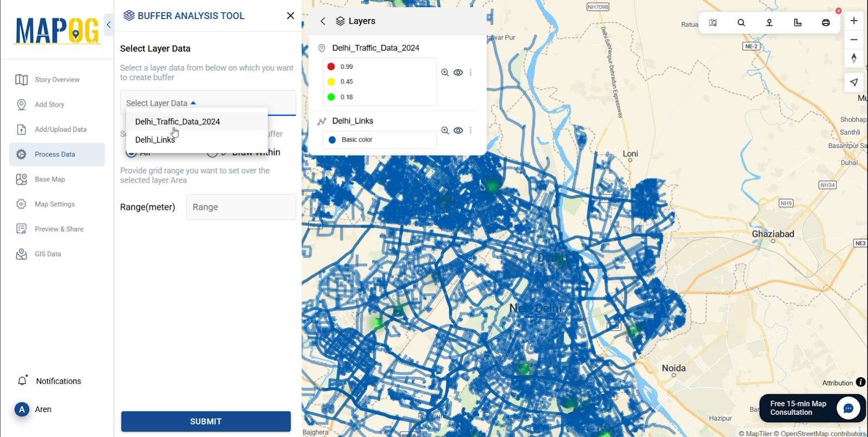Select Process Data in the sidebar
This screenshot has width=868, height=437.
[57, 155]
